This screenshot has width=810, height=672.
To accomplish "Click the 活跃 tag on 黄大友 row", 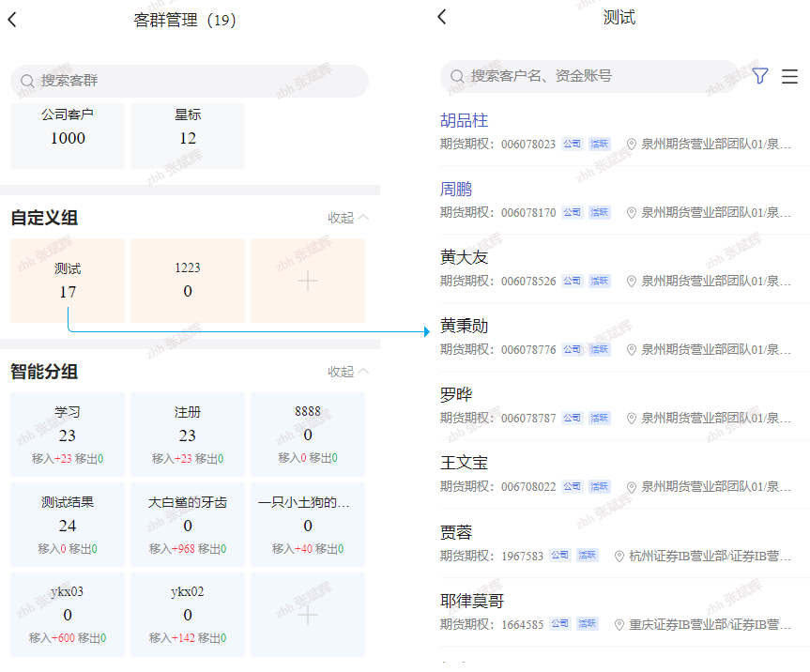I will (x=599, y=281).
